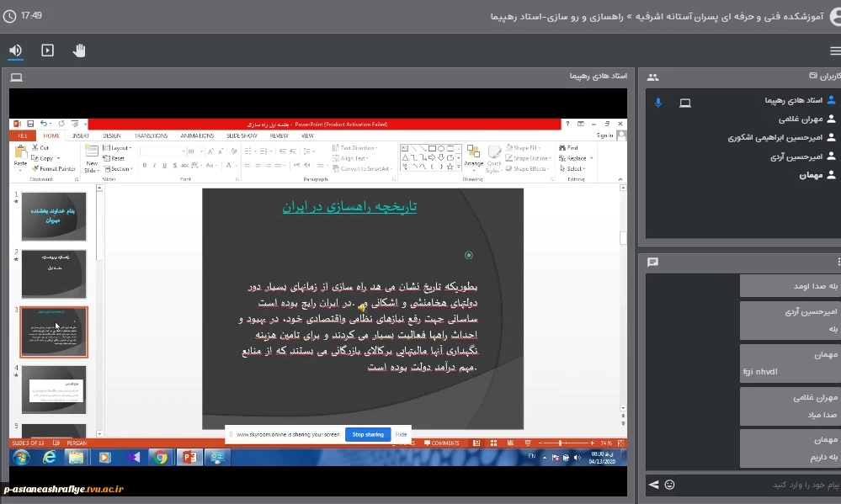This screenshot has height=504, width=841.
Task: Open the Shape Effects dropdown
Action: click(528, 168)
